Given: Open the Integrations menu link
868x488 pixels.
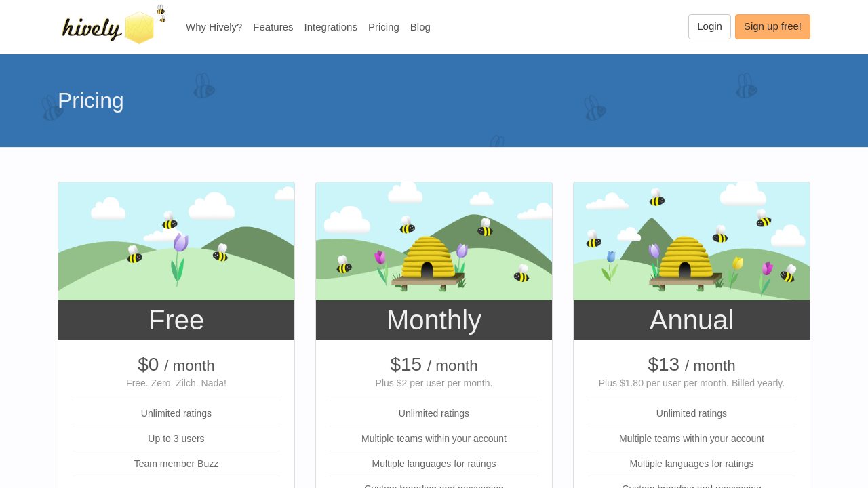Looking at the screenshot, I should (x=330, y=27).
